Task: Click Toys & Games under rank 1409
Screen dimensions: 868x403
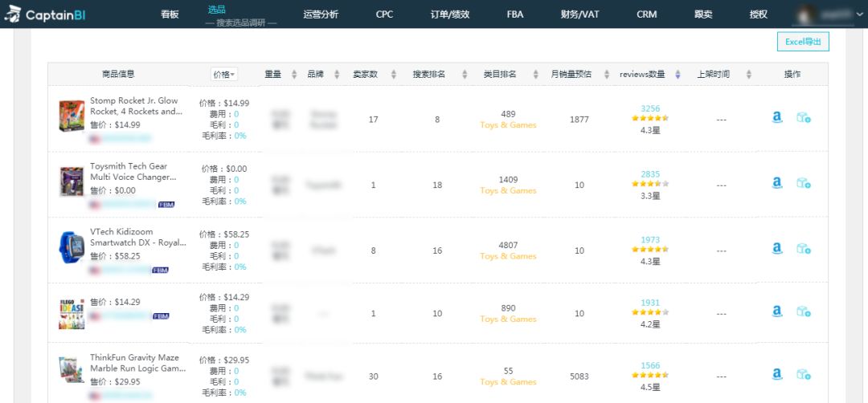Action: tap(508, 191)
